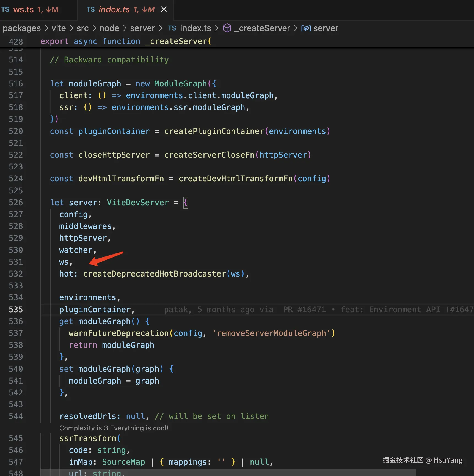Click the TypeScript icon on index.ts tab
Screen dimensions: 474x476
click(90, 10)
